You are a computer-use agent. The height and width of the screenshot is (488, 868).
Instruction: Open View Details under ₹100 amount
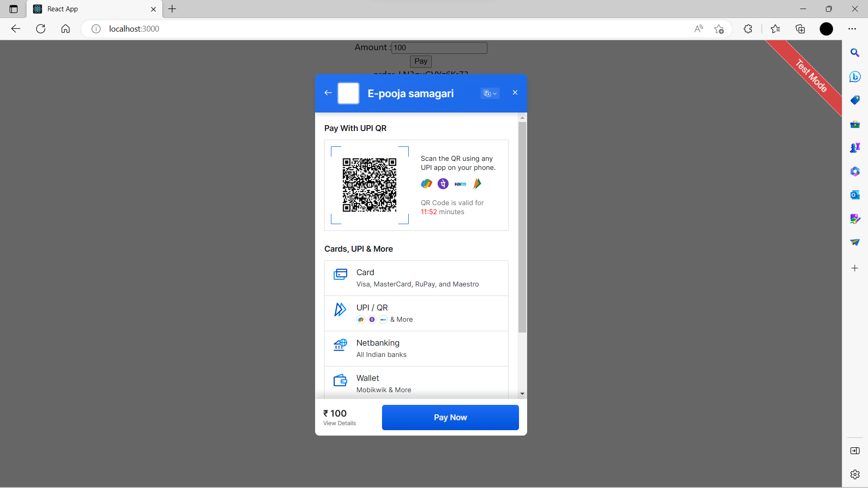tap(340, 423)
